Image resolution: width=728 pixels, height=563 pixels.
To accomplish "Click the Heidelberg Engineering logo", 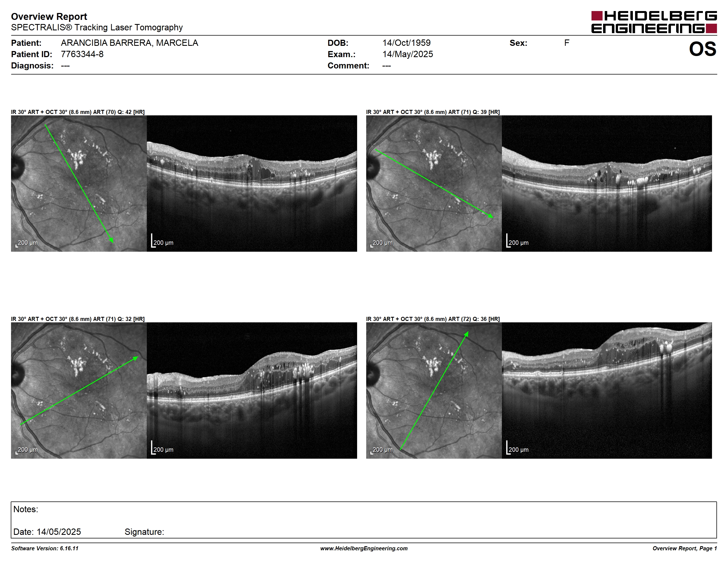I will click(x=654, y=22).
